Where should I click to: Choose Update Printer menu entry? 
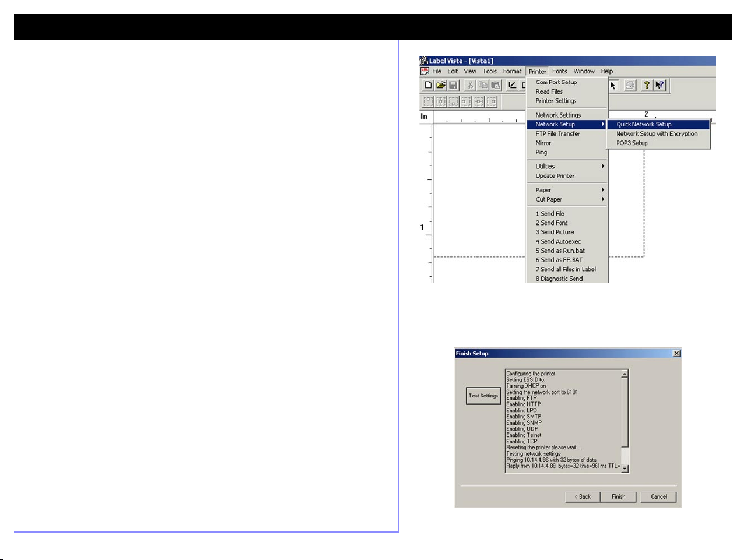(567, 175)
